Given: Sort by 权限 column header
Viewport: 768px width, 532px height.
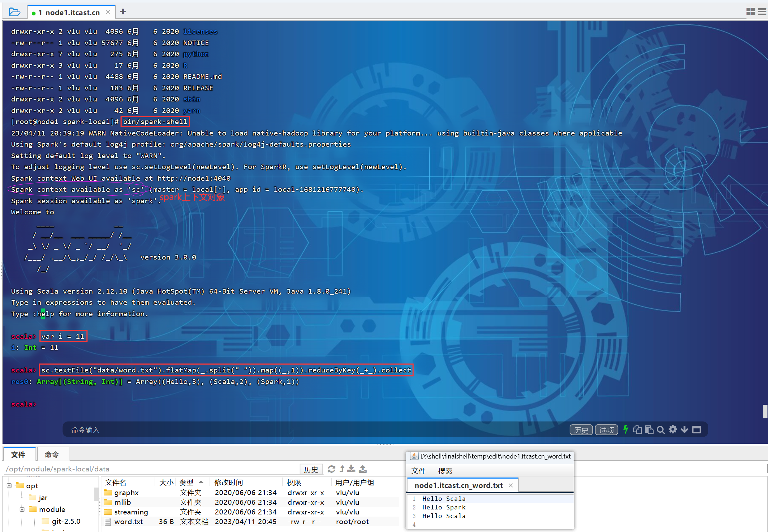Looking at the screenshot, I should [307, 482].
